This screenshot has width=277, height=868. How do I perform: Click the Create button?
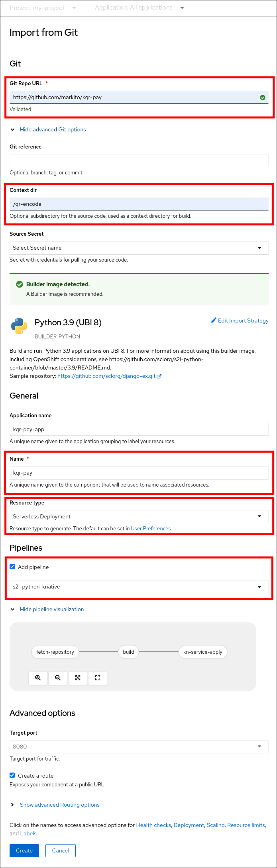(24, 850)
